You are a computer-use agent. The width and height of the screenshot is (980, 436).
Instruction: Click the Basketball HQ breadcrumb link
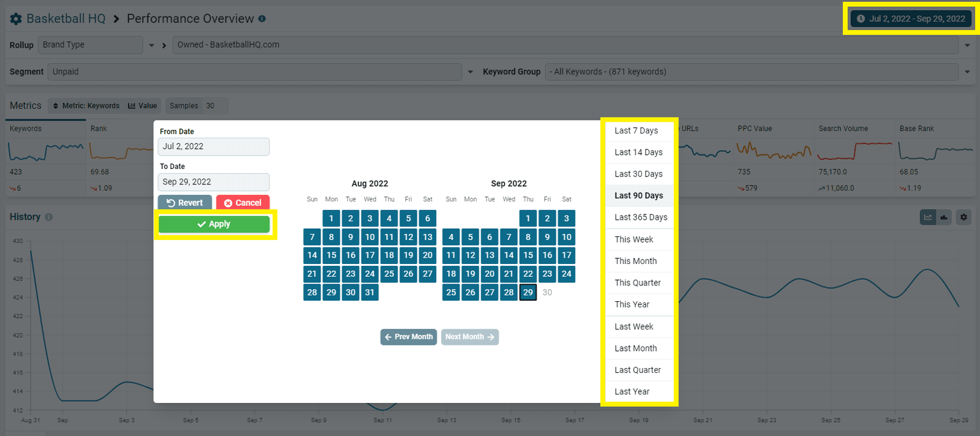[66, 18]
